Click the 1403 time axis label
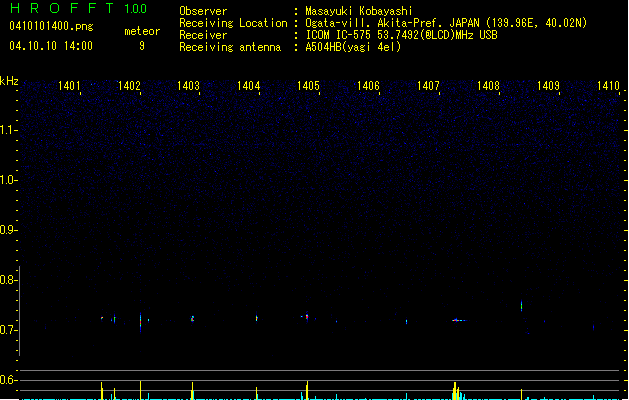Screen dimensions: 629x400 tap(189, 86)
